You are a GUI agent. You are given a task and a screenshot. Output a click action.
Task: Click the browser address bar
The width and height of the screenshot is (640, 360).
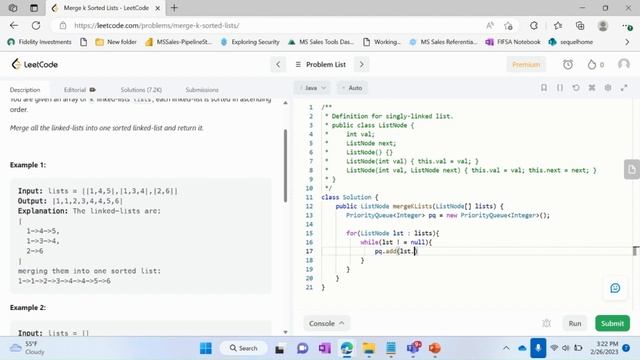269,25
